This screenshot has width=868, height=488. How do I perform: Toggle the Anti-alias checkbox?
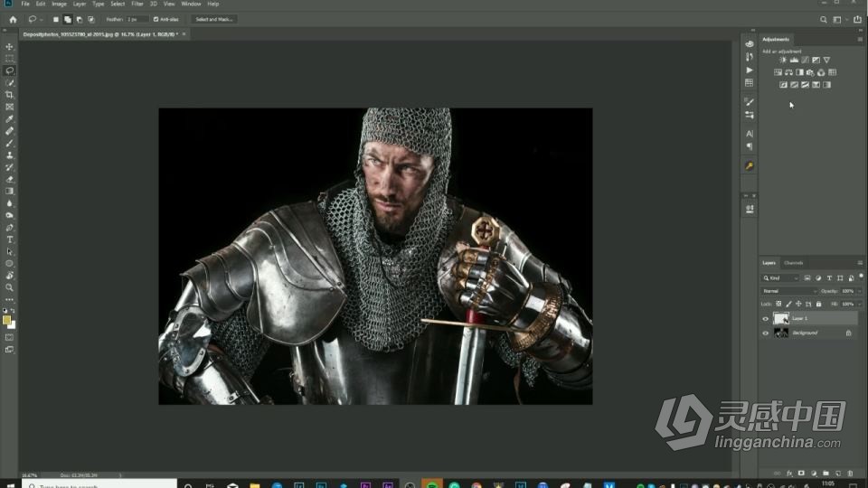(156, 19)
